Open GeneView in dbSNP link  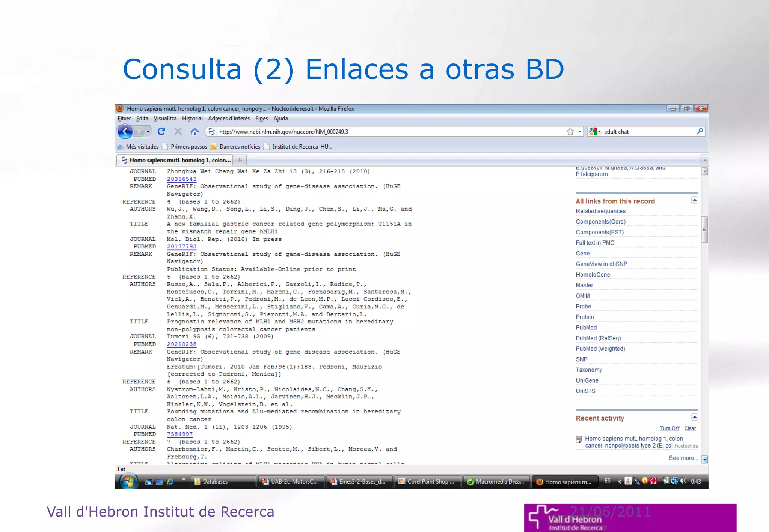coord(602,264)
